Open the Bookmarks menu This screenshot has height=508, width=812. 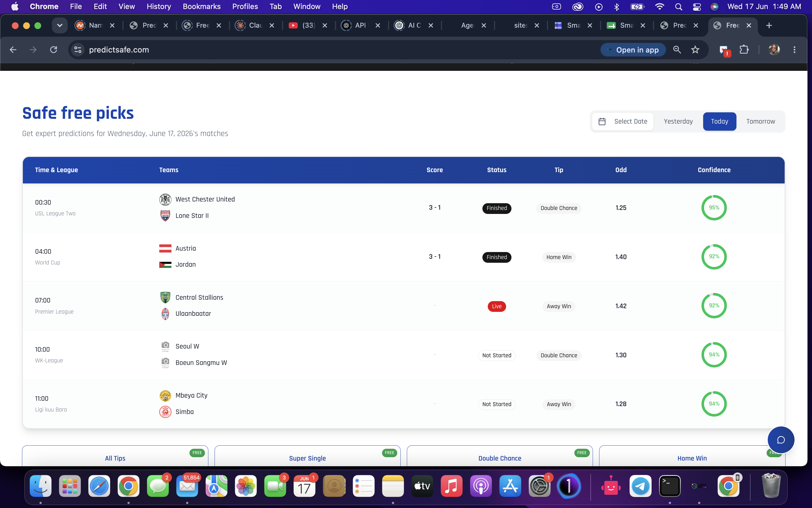point(201,7)
